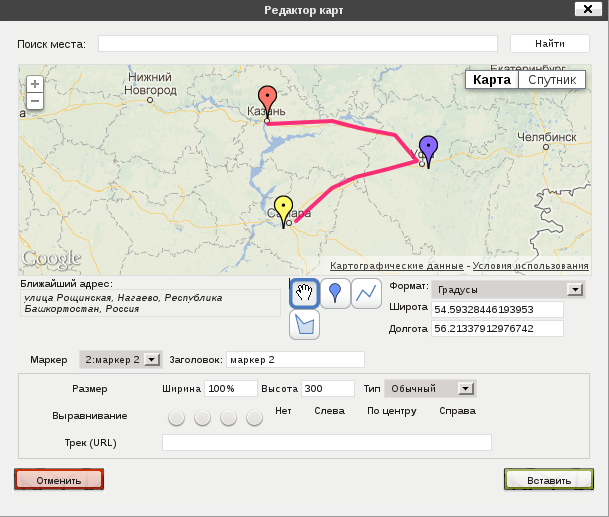
Task: Zoom out the map with minus button
Action: click(35, 101)
